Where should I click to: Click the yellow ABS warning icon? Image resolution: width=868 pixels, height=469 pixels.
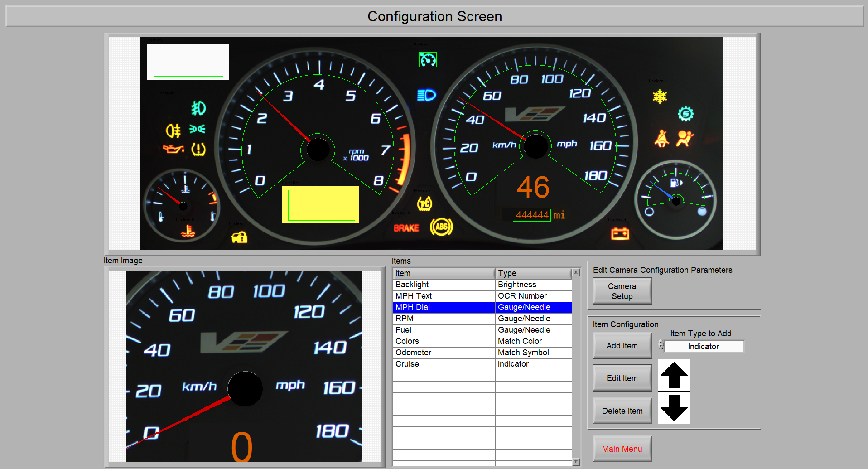click(x=441, y=227)
